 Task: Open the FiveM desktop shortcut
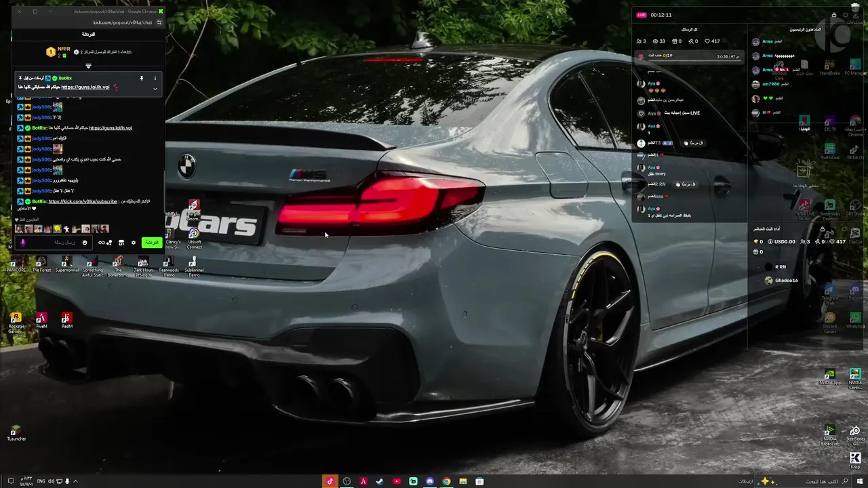click(x=41, y=321)
